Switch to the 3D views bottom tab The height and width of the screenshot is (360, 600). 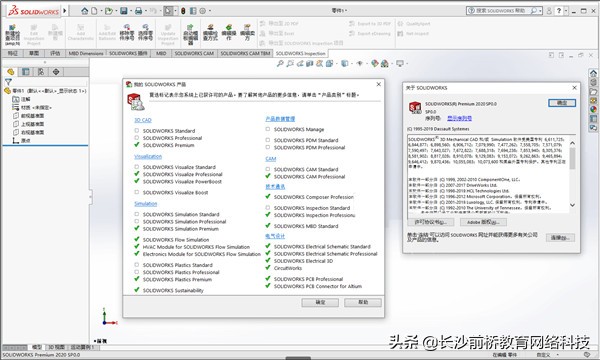[56, 347]
